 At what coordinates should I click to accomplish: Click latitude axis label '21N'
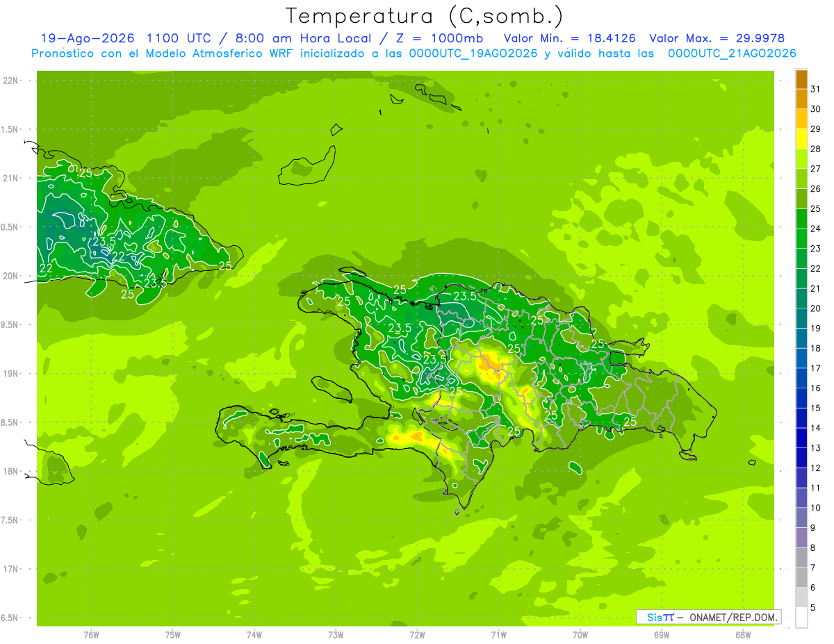(x=11, y=178)
